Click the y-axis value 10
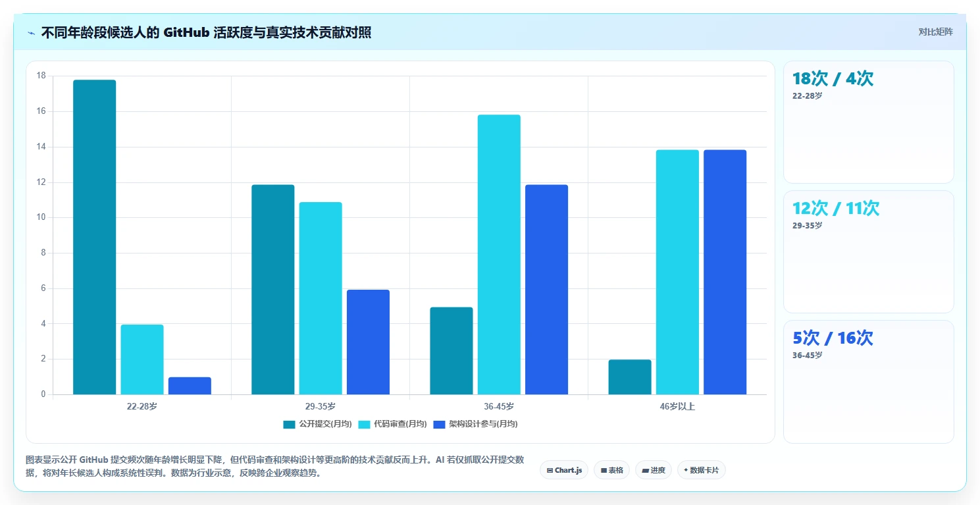 41,217
